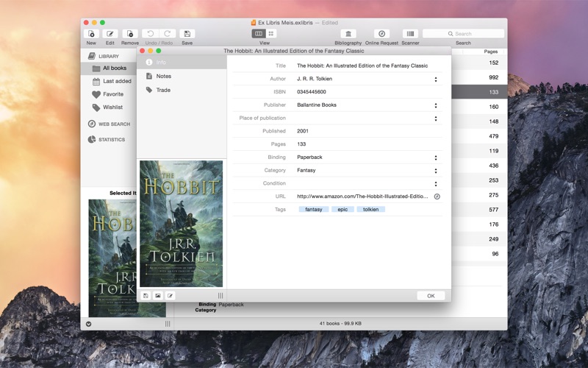Switch to grid view mode
Screen dimensions: 588x368
pyautogui.click(x=271, y=34)
